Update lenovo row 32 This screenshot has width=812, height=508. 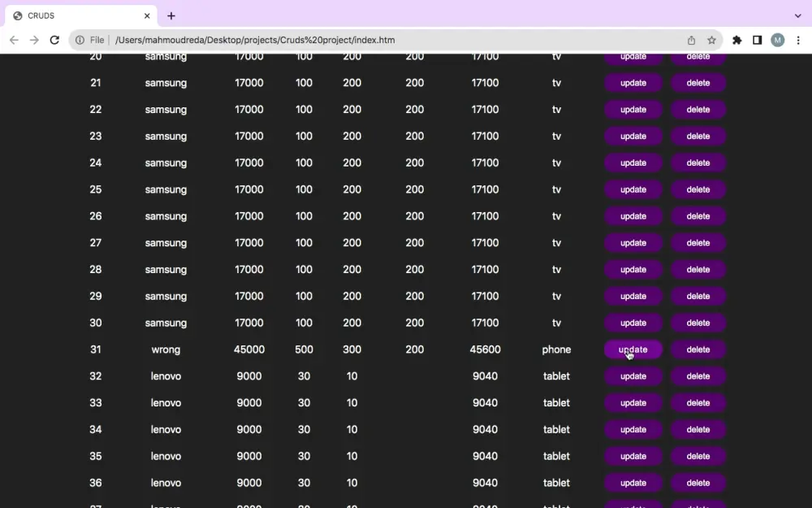(633, 376)
